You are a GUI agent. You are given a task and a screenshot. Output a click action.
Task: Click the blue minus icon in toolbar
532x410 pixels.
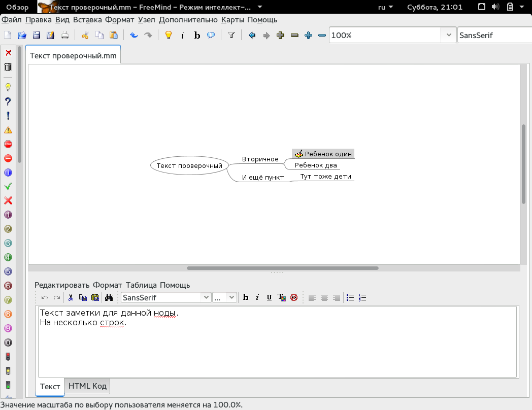(322, 35)
